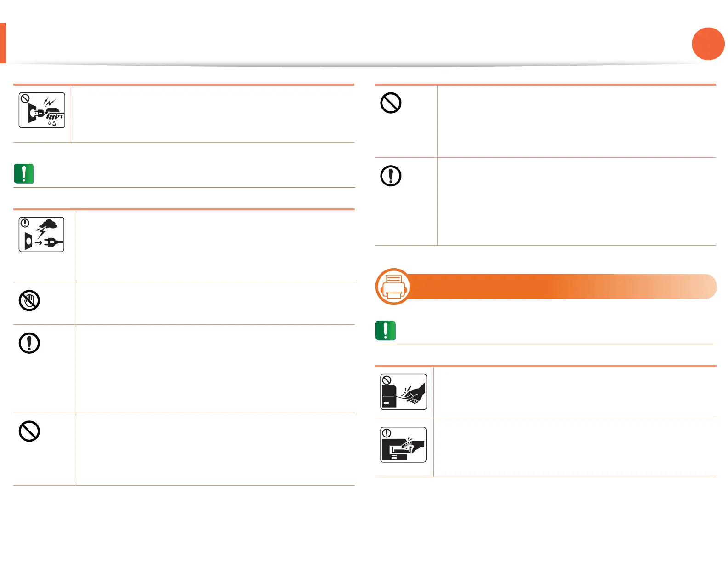Click the wet hand touching plug warning icon

tap(42, 110)
